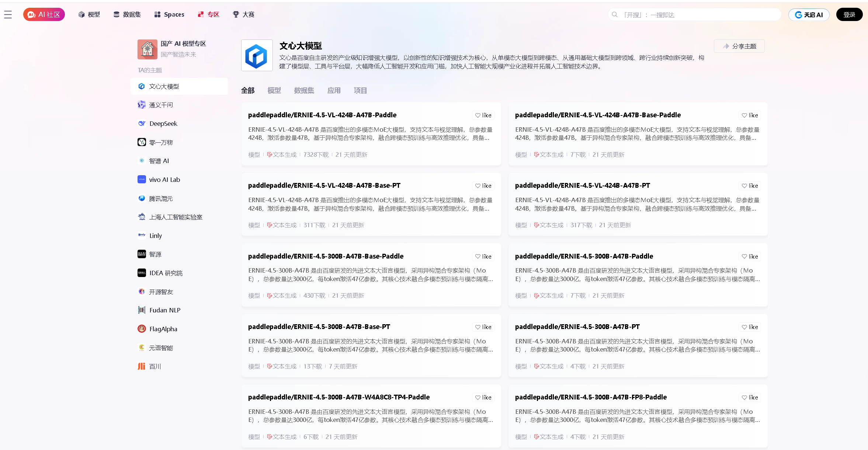Select 智源 icon in sidebar
This screenshot has width=868, height=450.
point(142,254)
